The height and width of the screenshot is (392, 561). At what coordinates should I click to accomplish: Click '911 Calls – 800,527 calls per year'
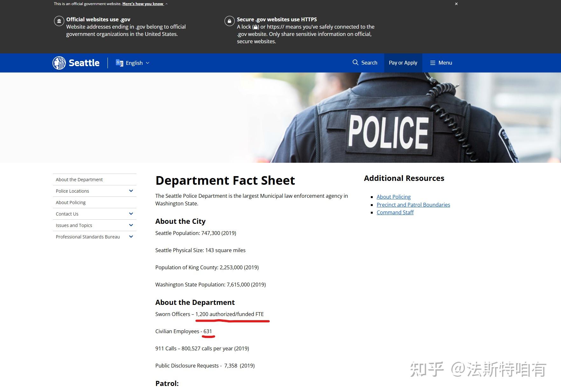point(202,348)
